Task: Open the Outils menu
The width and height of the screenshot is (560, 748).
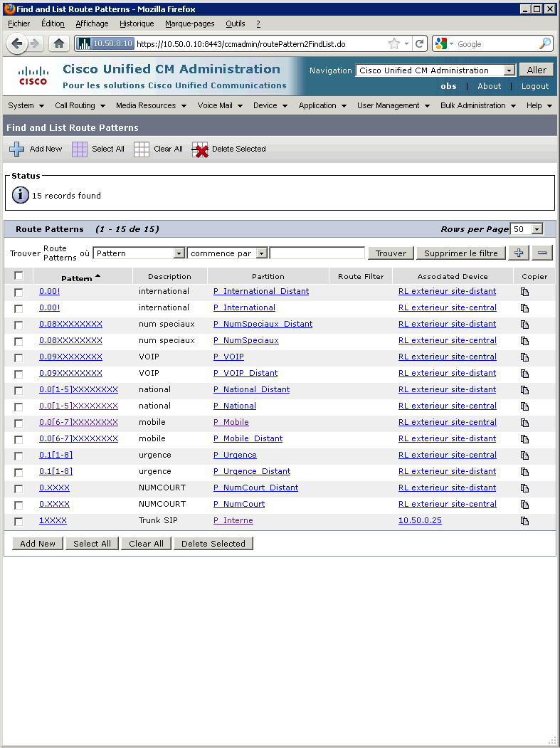Action: 236,23
